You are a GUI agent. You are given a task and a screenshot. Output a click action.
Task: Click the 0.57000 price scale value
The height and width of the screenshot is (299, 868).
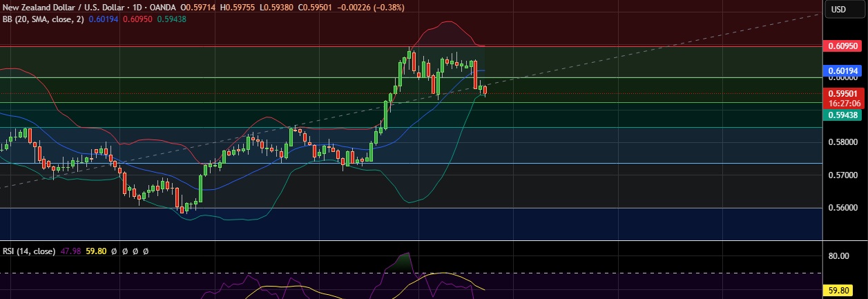842,175
